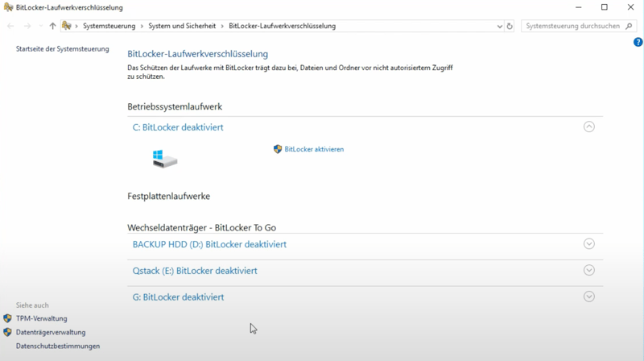Viewport: 644px width, 361px height.
Task: Open Datenschutzbestimmungen link
Action: tap(58, 346)
